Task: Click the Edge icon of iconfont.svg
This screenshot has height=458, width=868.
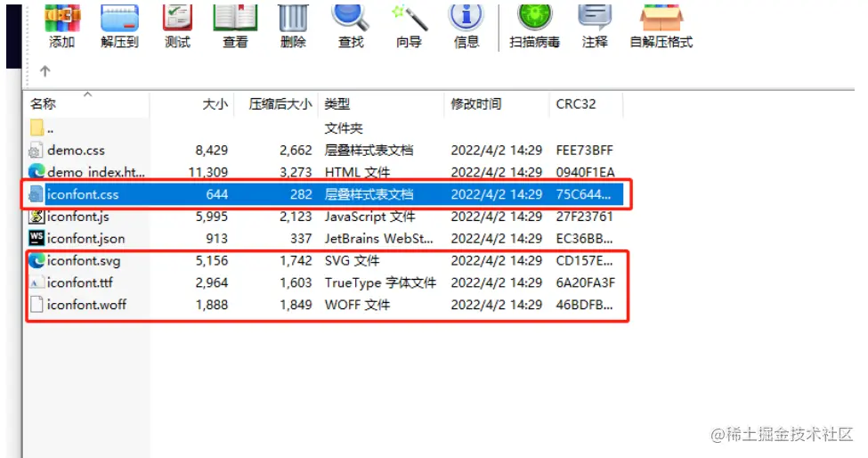Action: click(37, 260)
